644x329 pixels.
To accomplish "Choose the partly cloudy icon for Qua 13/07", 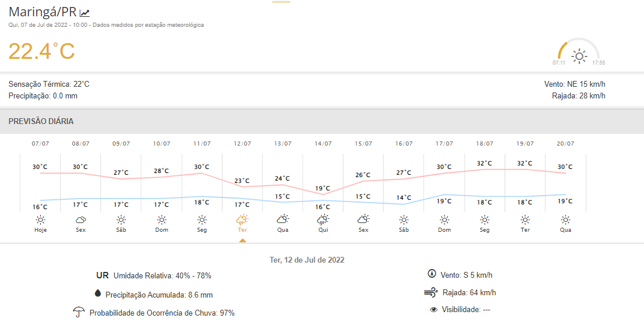I will tap(283, 220).
